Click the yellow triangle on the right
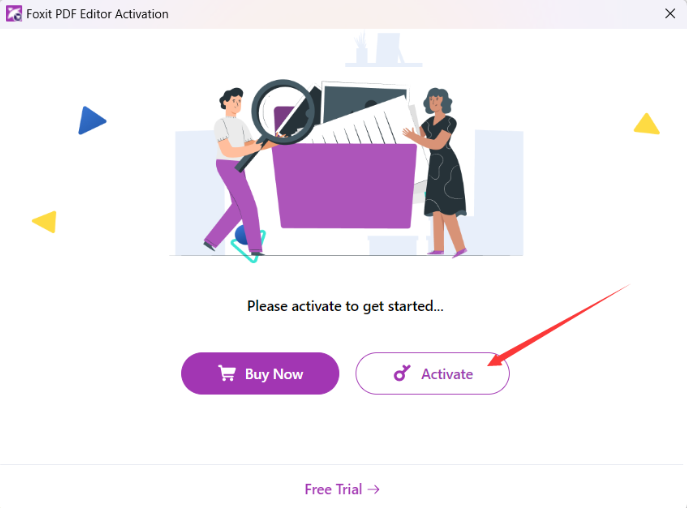Image resolution: width=687 pixels, height=508 pixels. pos(646,124)
